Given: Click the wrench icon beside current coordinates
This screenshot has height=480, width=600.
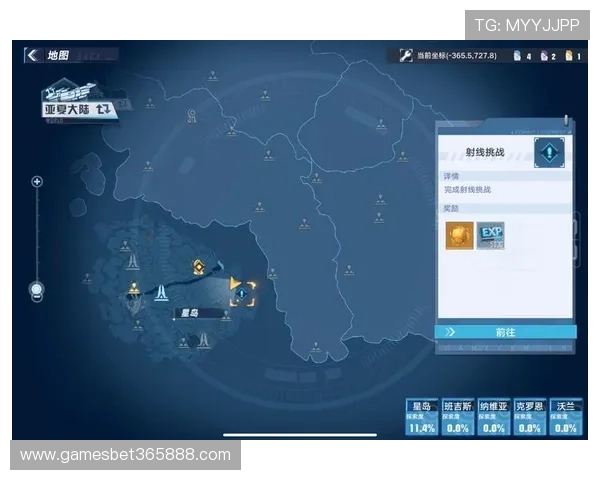Looking at the screenshot, I should click(406, 56).
